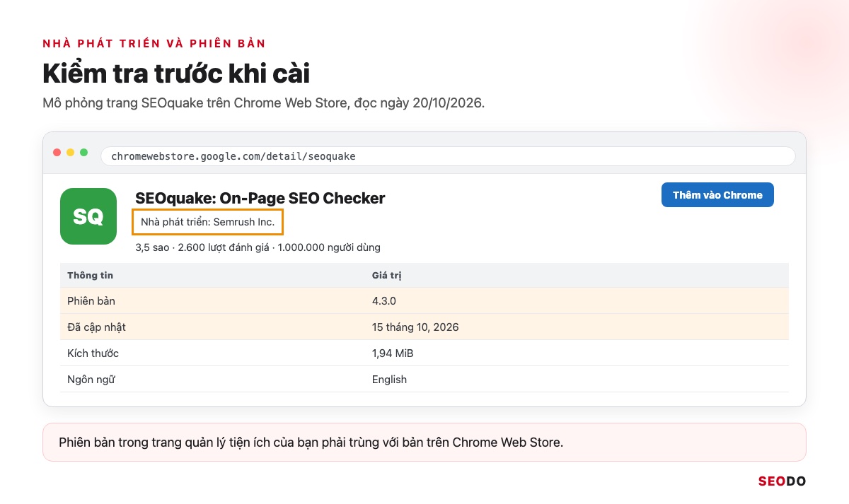Click the yellow minimize window dot

pos(70,152)
